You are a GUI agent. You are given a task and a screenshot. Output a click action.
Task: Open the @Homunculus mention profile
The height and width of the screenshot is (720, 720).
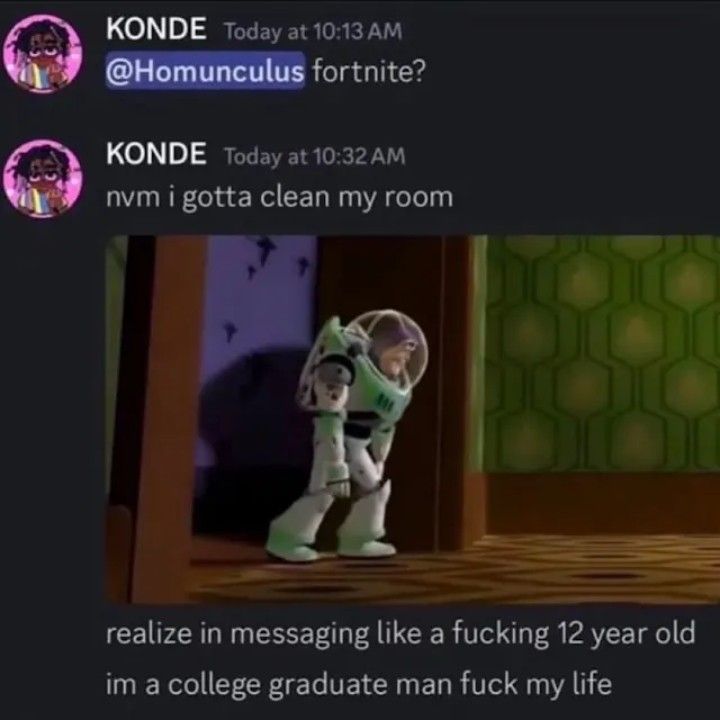pos(205,71)
